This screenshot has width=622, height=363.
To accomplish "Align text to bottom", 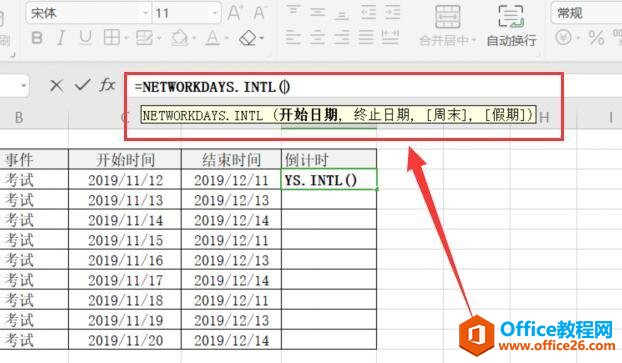I will pos(342,14).
